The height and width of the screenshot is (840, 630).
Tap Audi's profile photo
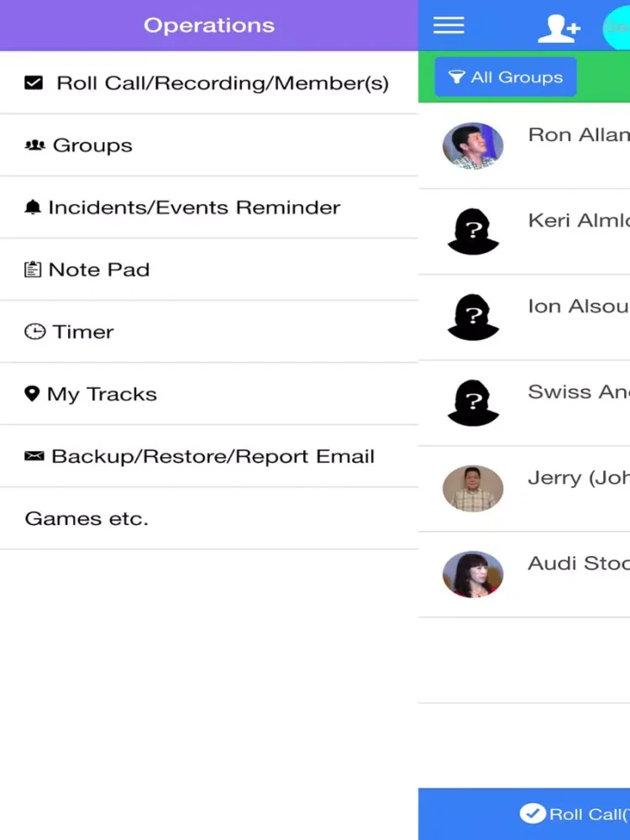point(473,575)
